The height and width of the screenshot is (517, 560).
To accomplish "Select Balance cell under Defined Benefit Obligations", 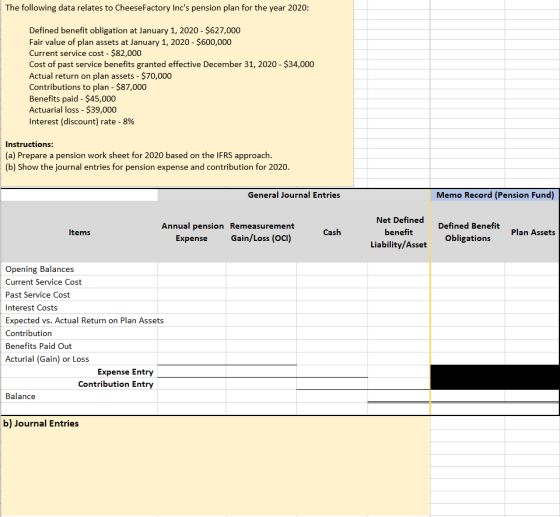I will [x=468, y=396].
